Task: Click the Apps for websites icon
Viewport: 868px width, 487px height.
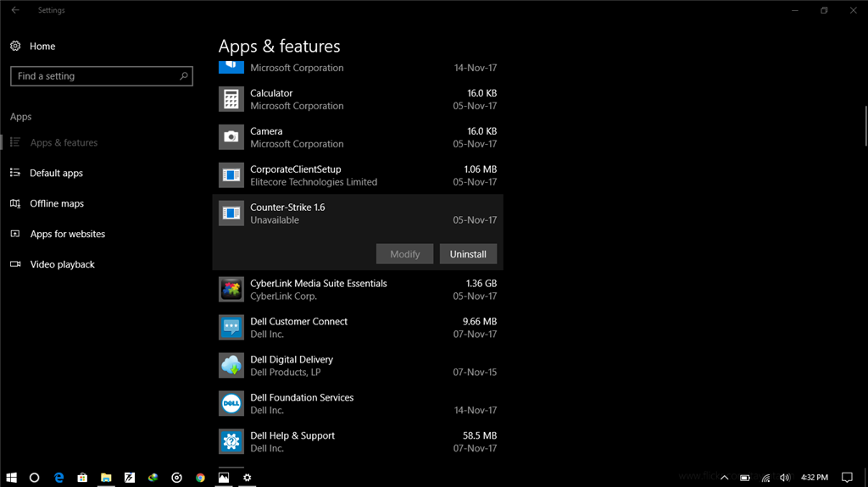Action: pos(15,234)
